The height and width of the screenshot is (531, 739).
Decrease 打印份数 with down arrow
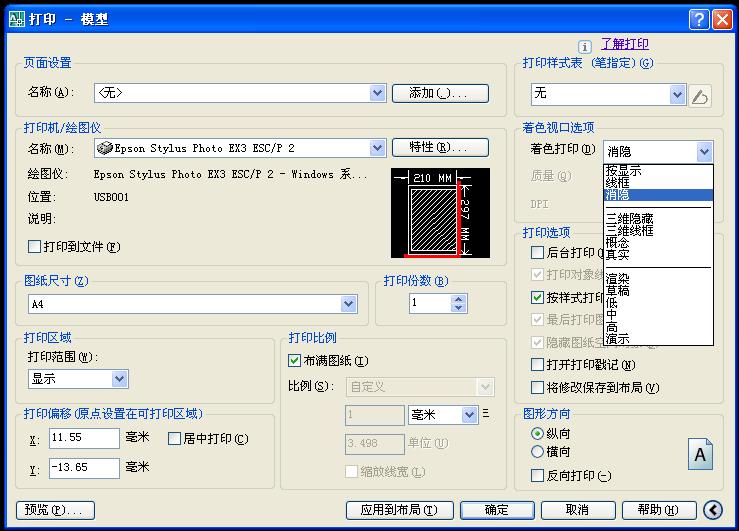[459, 308]
